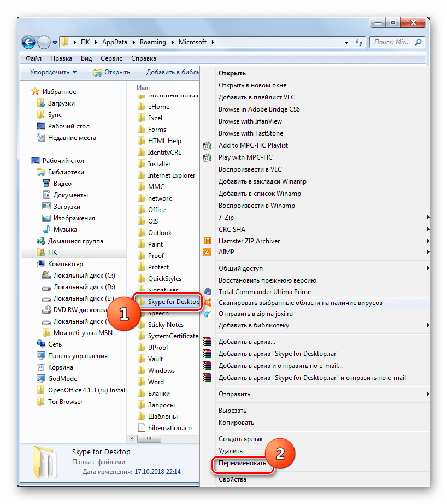Expand Общий доступ submenu
Image resolution: width=447 pixels, height=504 pixels.
(x=428, y=268)
